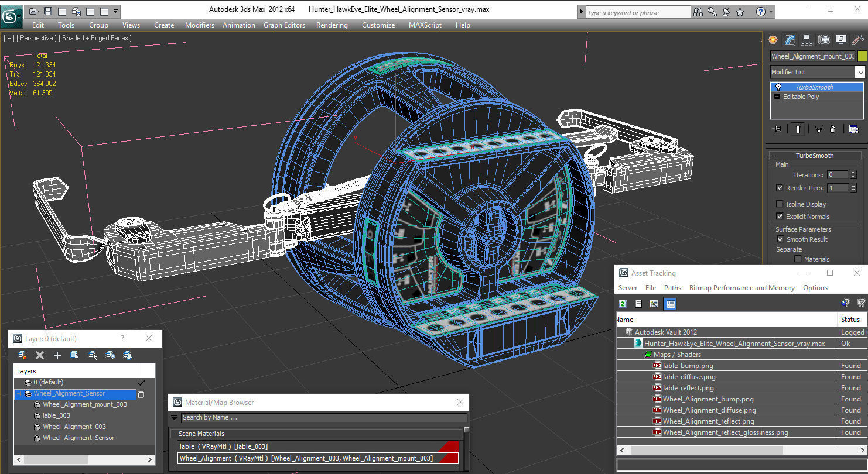Open Material/Map Browser options arrow
The width and height of the screenshot is (868, 474).
174,418
